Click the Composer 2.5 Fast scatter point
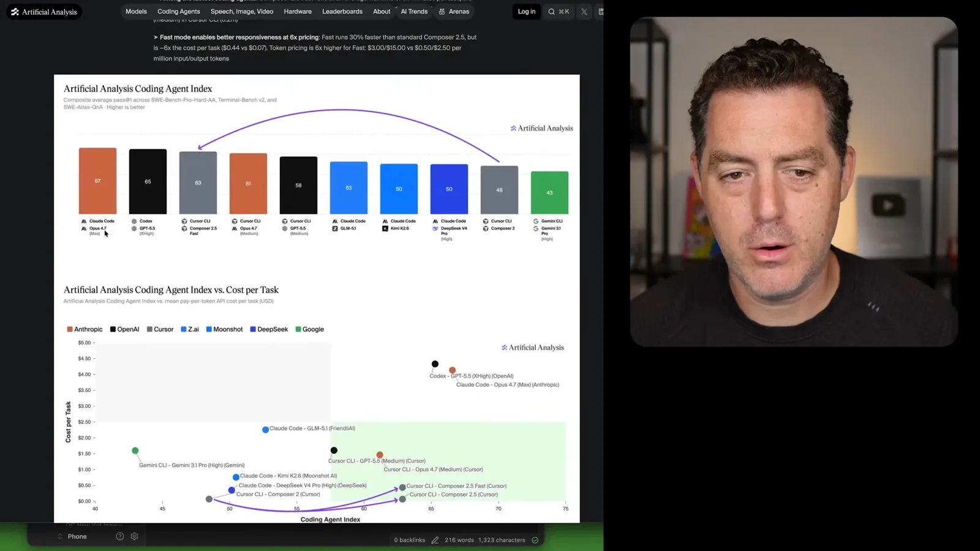 point(402,487)
